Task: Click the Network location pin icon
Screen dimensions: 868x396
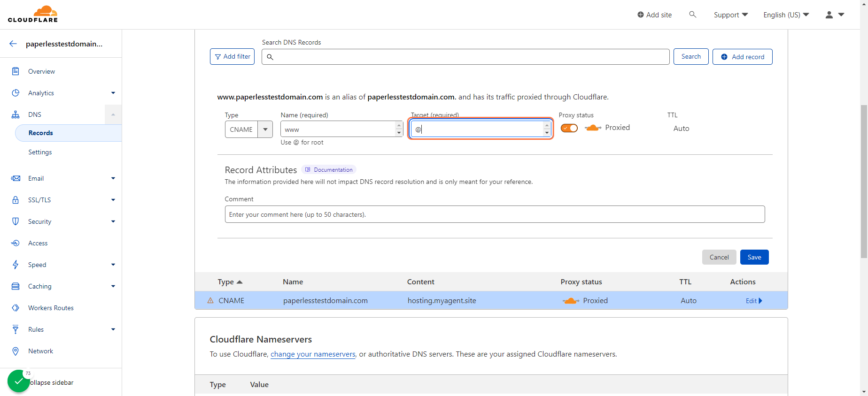Action: point(15,351)
